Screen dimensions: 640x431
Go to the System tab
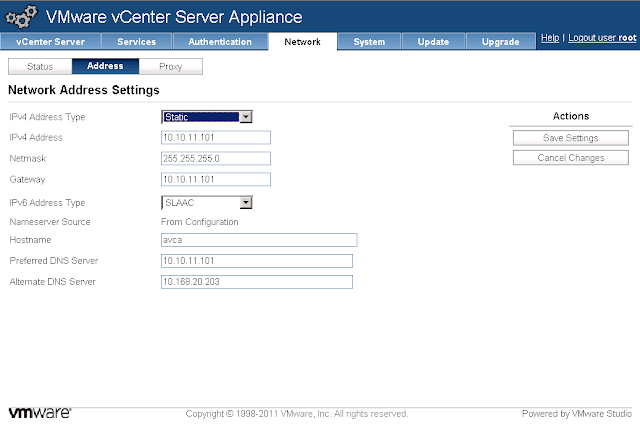(369, 42)
